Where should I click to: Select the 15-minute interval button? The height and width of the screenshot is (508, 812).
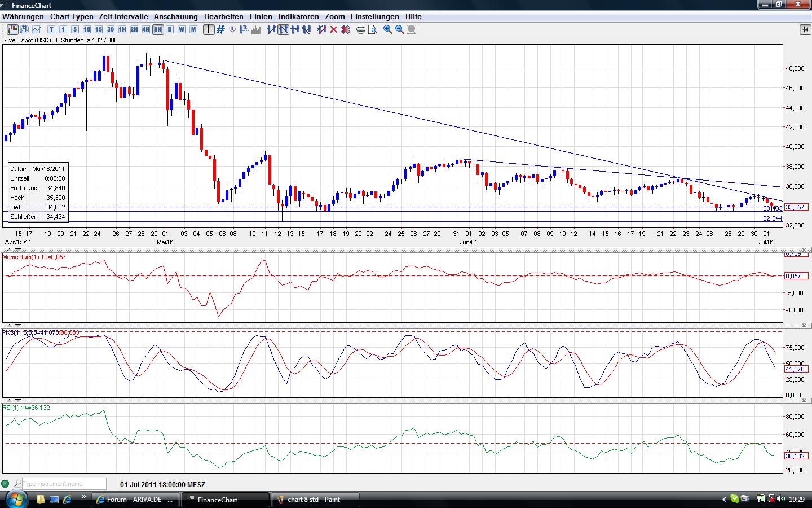coord(99,29)
